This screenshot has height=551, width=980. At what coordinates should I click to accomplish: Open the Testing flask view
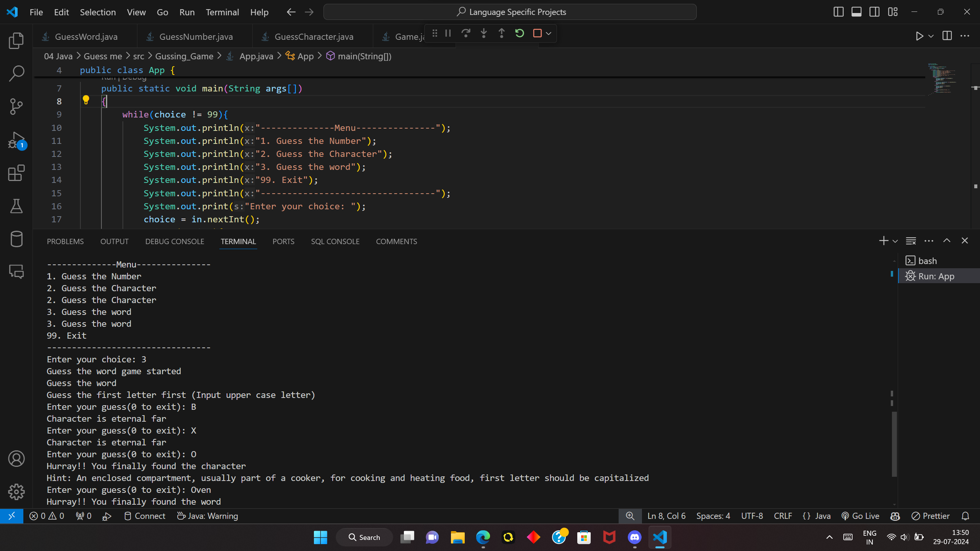(x=16, y=206)
